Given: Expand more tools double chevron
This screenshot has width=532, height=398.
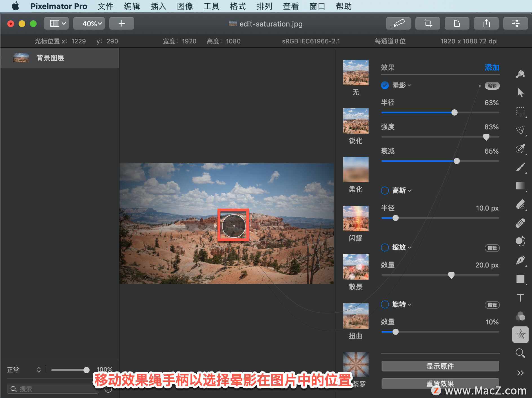Looking at the screenshot, I should [520, 373].
